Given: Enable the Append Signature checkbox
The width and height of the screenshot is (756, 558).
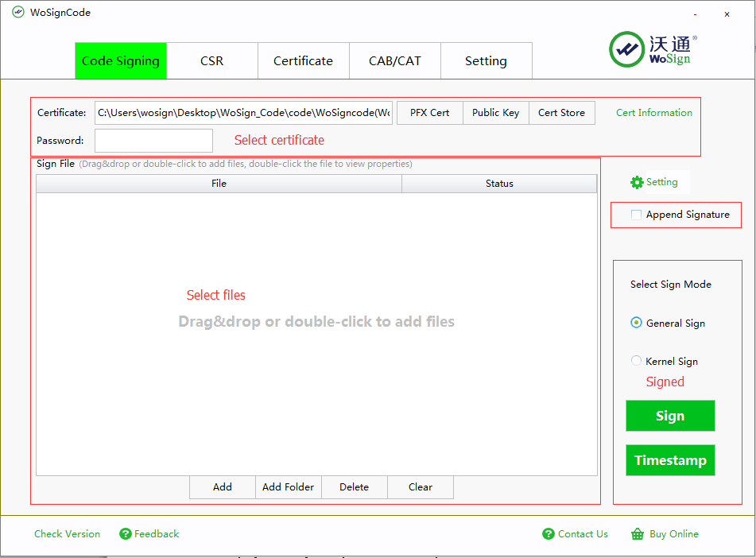Looking at the screenshot, I should (636, 215).
